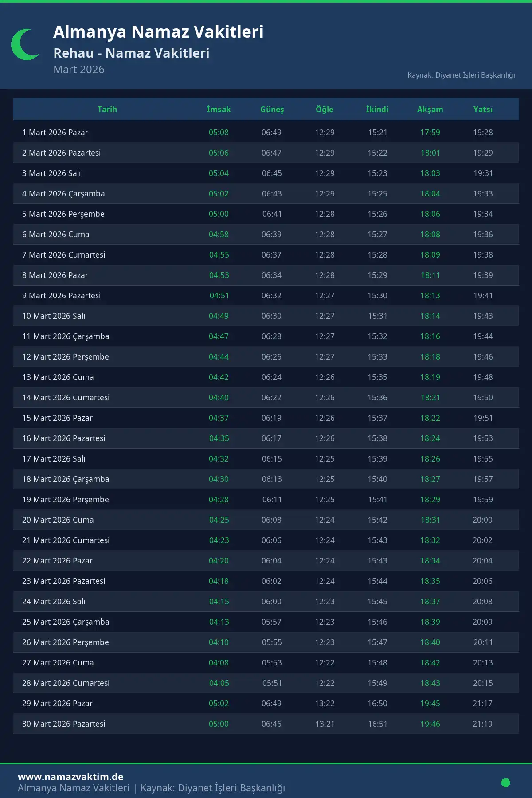Click the 13 Mart 2026 Cuma date
Image resolution: width=532 pixels, height=798 pixels.
pos(58,377)
